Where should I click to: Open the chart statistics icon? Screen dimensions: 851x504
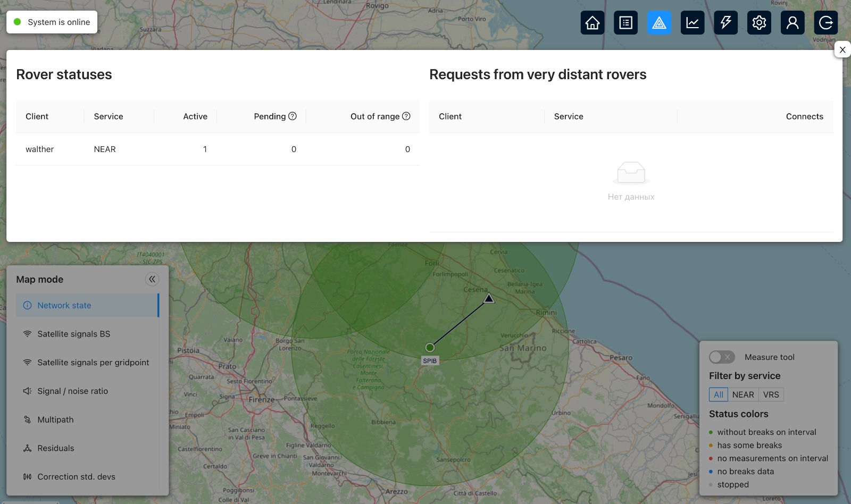click(x=693, y=22)
